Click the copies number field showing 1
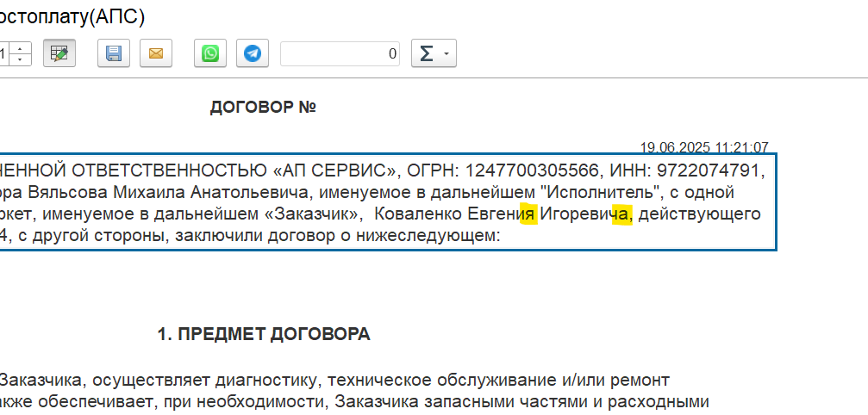This screenshot has width=868, height=415. [x=4, y=53]
